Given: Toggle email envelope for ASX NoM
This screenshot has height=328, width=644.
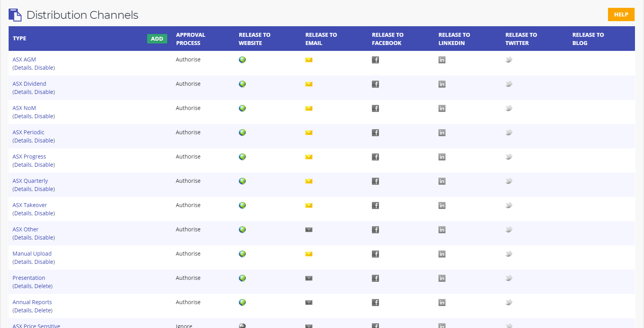Looking at the screenshot, I should [x=309, y=108].
